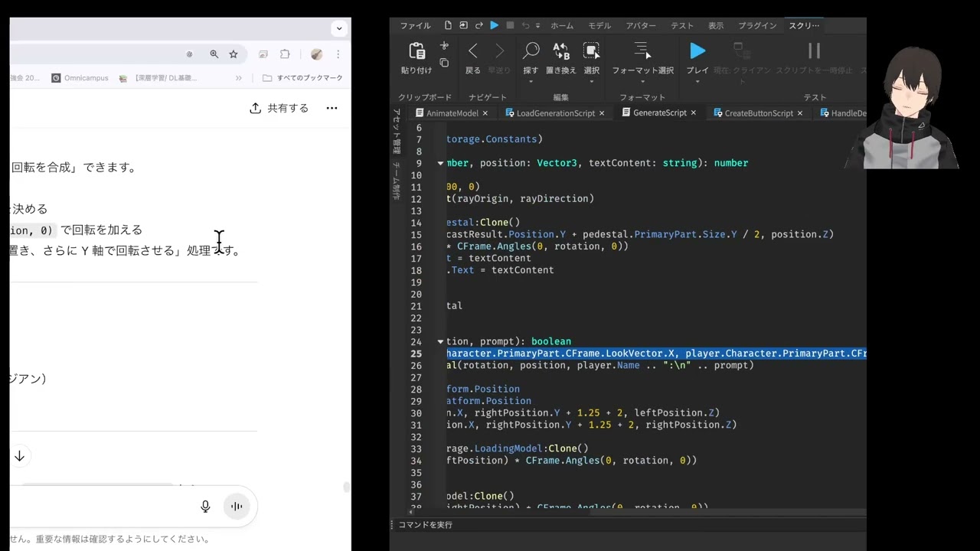Click the browser tab search chevron
This screenshot has height=551, width=980.
point(339,28)
